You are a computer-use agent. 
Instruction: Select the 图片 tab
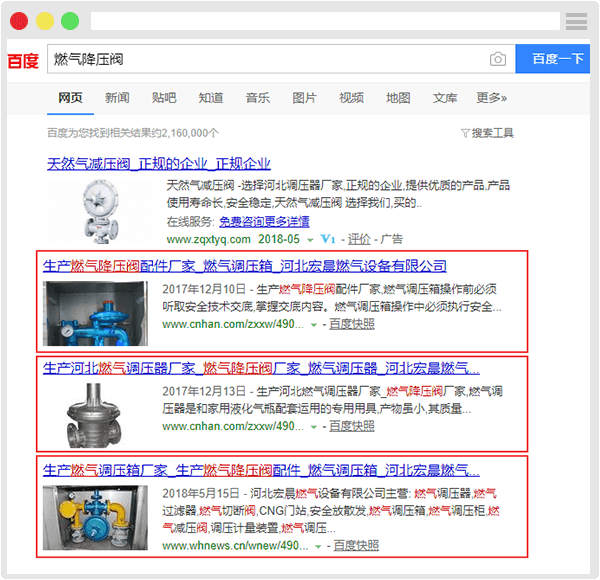[304, 98]
